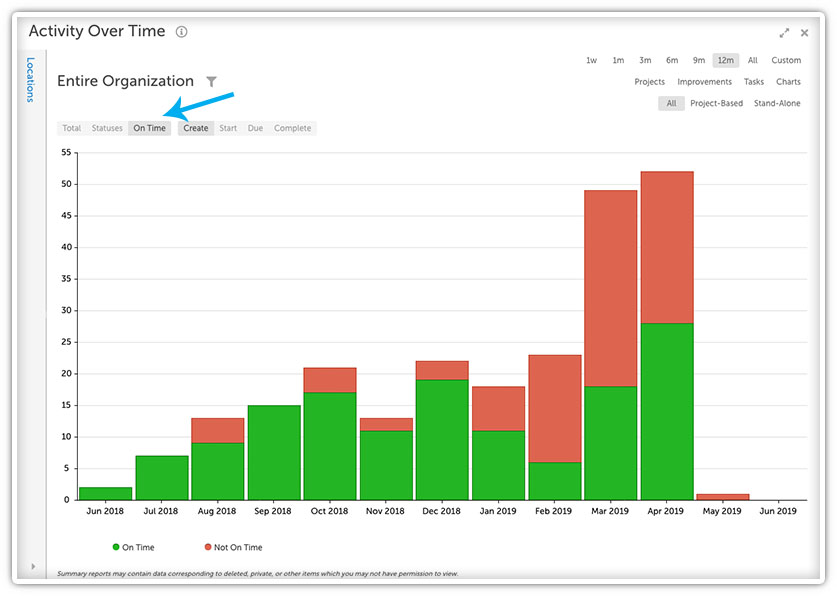Click the green segment of Dec 2018 bar

443,440
